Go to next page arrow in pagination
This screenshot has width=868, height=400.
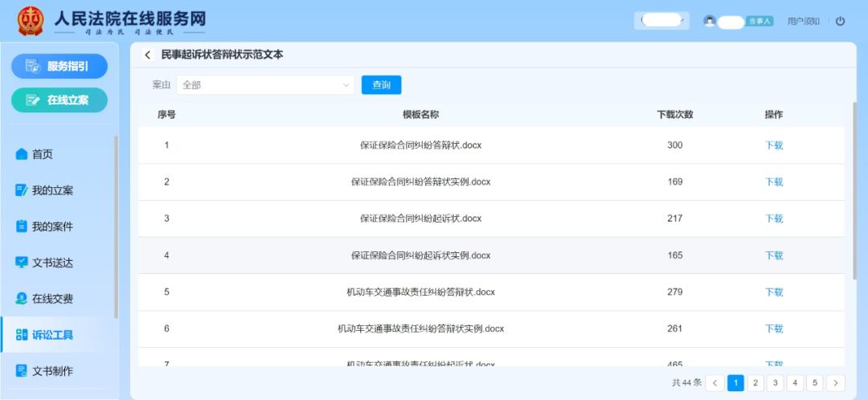[x=836, y=383]
